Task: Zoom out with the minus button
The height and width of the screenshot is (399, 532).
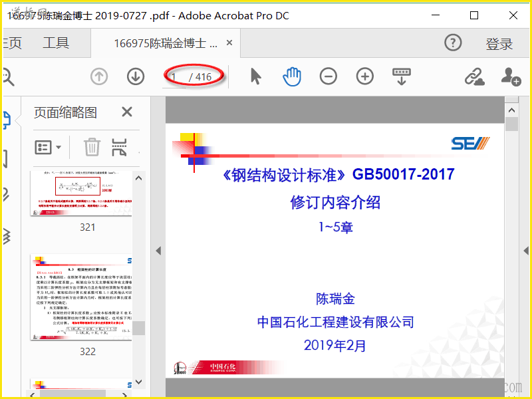Action: [328, 76]
